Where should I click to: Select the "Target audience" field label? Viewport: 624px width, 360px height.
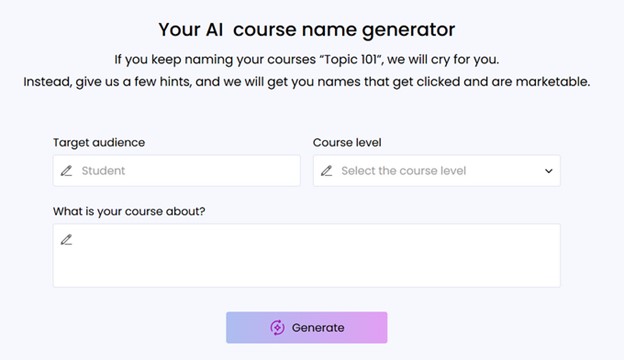[x=99, y=142]
